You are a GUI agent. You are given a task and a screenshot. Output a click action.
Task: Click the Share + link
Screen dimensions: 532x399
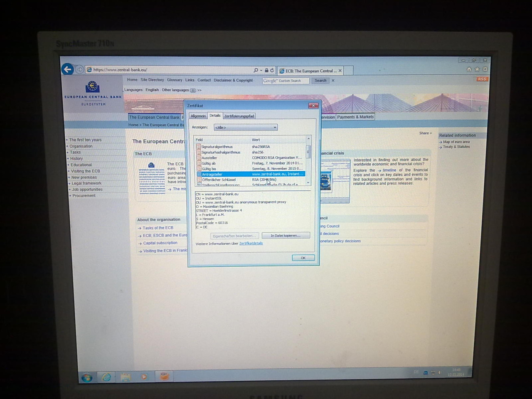tap(425, 133)
